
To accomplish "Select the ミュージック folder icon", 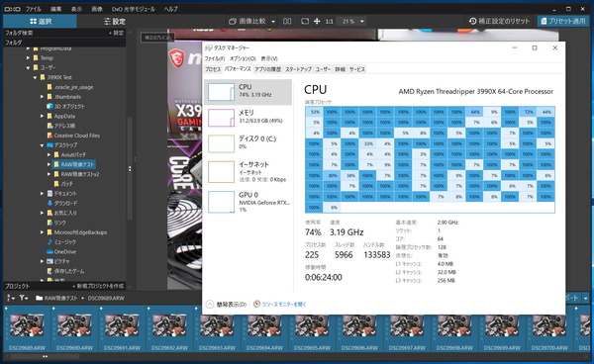I will coord(49,241).
